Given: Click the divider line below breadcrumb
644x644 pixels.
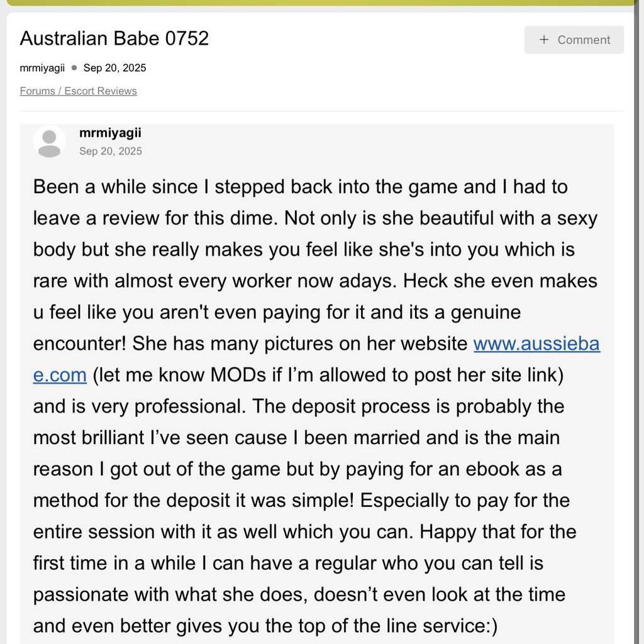Looking at the screenshot, I should point(321,111).
